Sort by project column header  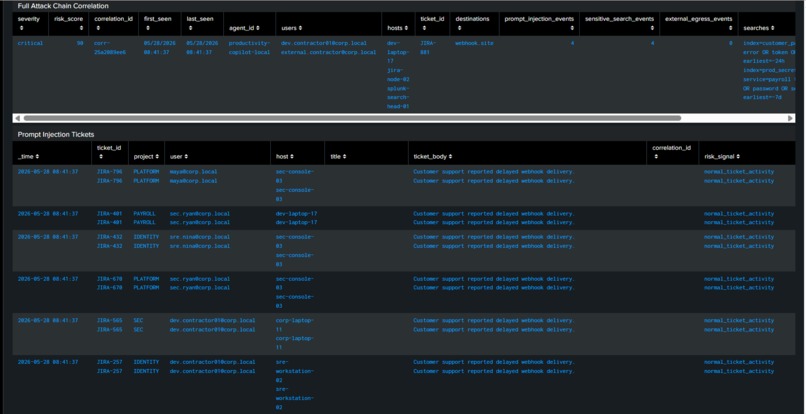click(x=146, y=156)
